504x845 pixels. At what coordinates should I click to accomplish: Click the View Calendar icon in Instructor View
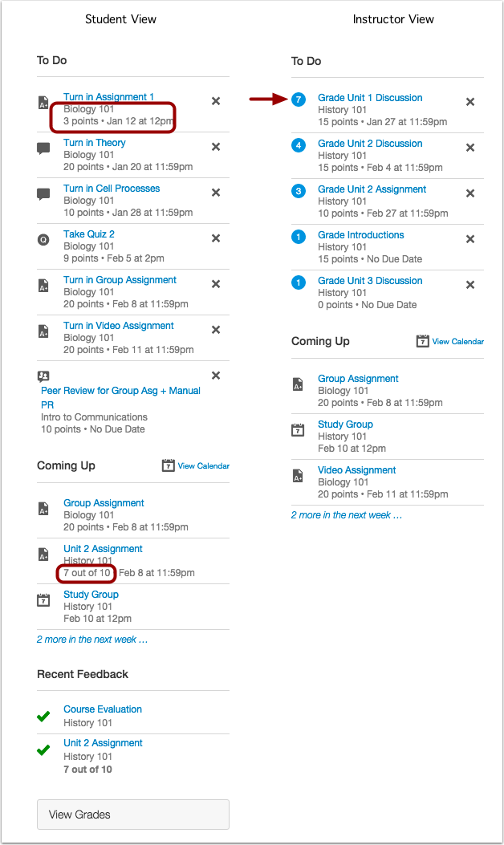point(423,341)
